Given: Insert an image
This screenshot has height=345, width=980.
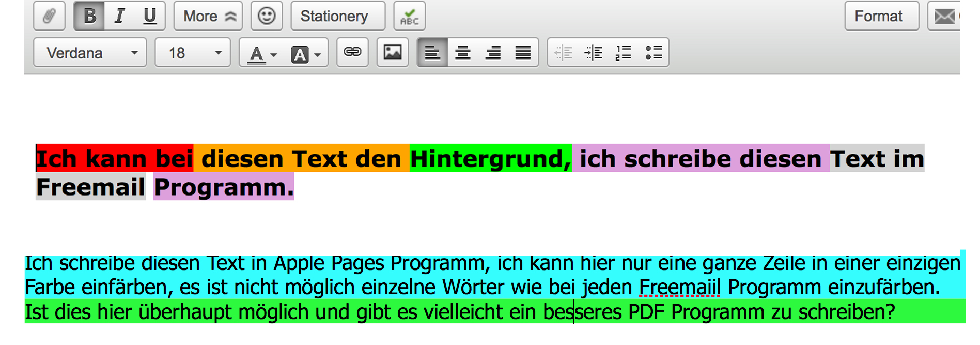Looking at the screenshot, I should point(393,52).
